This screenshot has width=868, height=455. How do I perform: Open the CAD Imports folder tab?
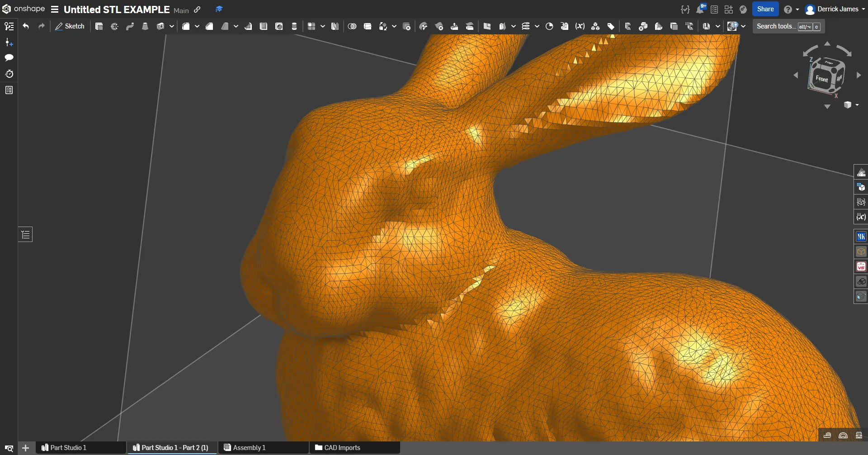point(354,447)
